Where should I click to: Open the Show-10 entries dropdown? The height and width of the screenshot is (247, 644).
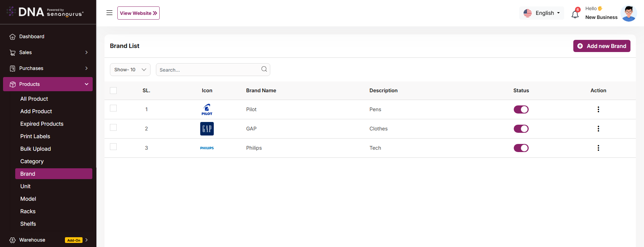click(x=130, y=70)
